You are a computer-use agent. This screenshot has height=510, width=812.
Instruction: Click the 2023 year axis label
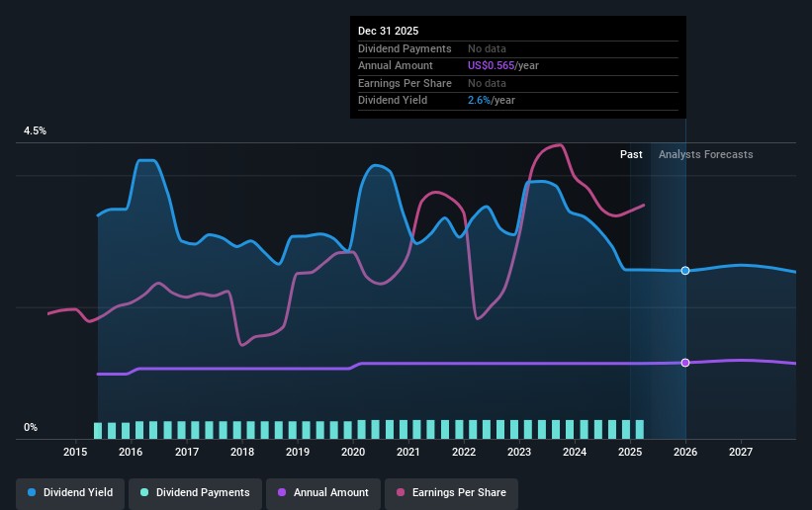519,453
